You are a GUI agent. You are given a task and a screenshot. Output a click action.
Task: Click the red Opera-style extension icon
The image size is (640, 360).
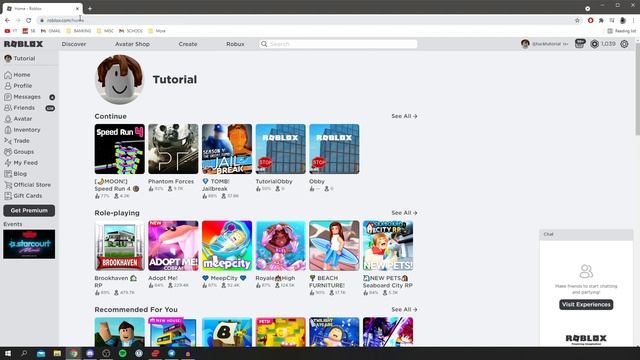tap(590, 20)
